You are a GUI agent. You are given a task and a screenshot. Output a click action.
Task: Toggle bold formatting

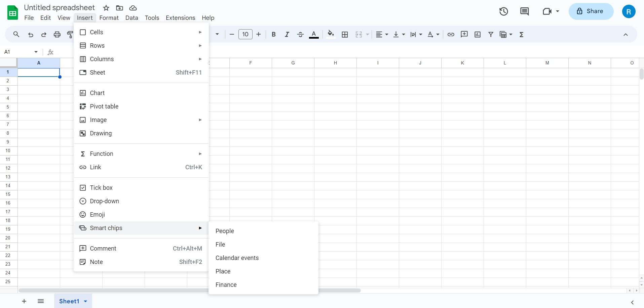pyautogui.click(x=273, y=34)
